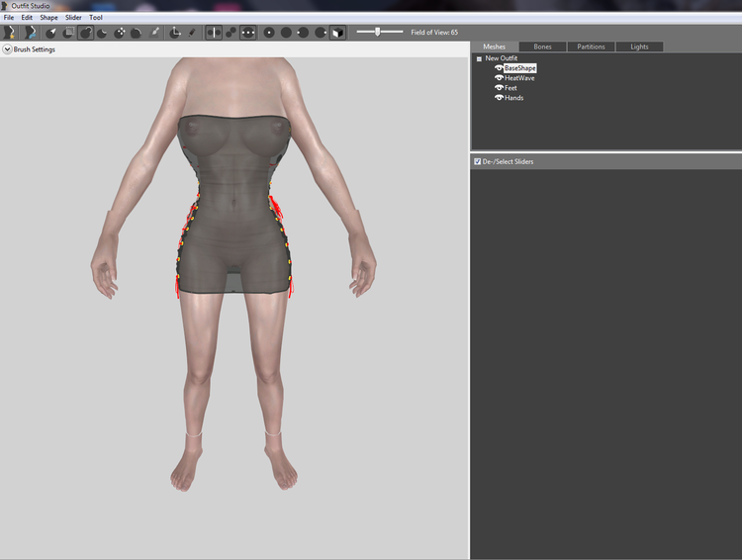Click the circle with left dot view icon

tap(303, 33)
